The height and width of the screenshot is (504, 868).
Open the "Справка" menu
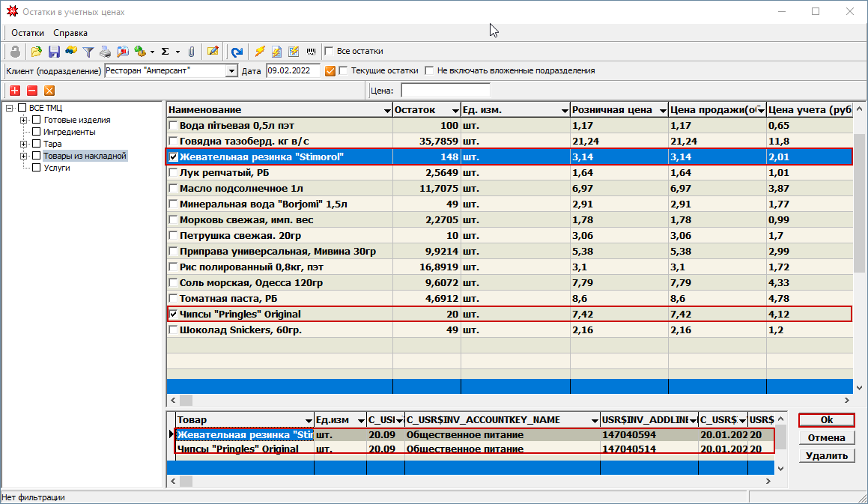pyautogui.click(x=70, y=33)
